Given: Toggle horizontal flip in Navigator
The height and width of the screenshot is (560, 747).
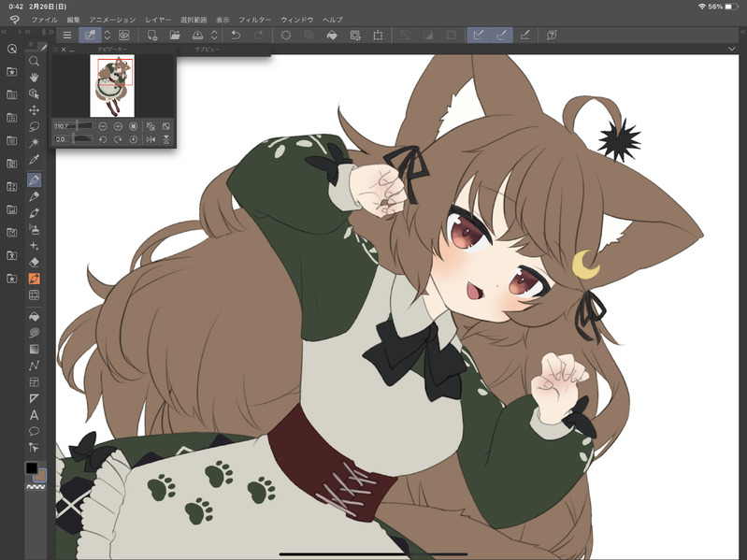Looking at the screenshot, I should (151, 139).
